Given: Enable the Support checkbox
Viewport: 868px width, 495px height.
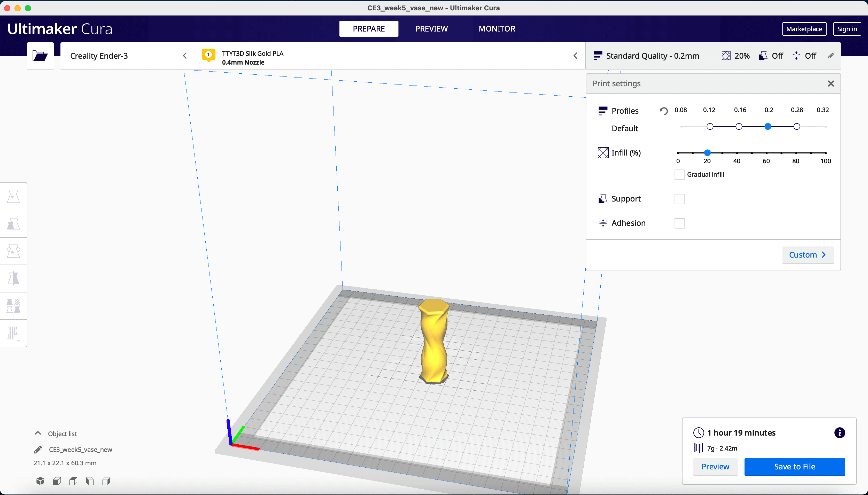Looking at the screenshot, I should pos(679,199).
